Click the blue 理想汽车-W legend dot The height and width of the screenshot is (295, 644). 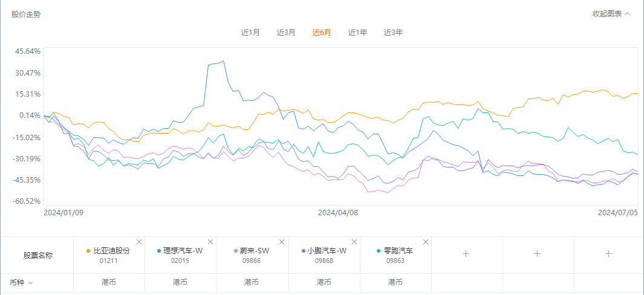pos(159,251)
